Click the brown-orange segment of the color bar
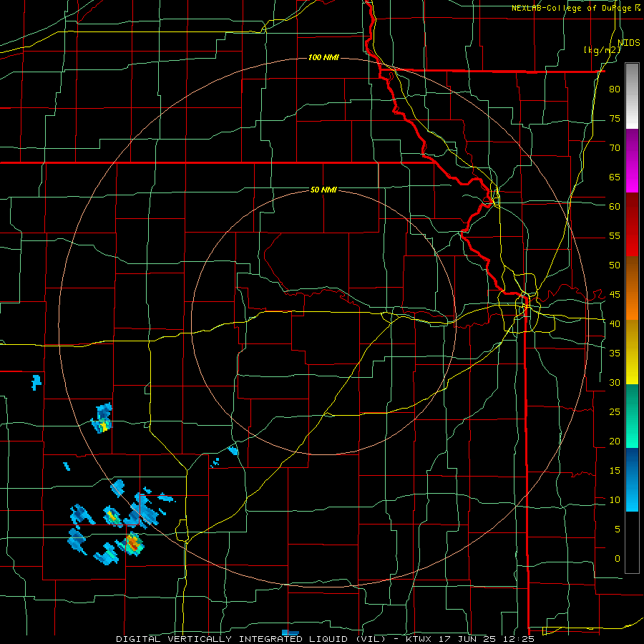 coord(632,288)
